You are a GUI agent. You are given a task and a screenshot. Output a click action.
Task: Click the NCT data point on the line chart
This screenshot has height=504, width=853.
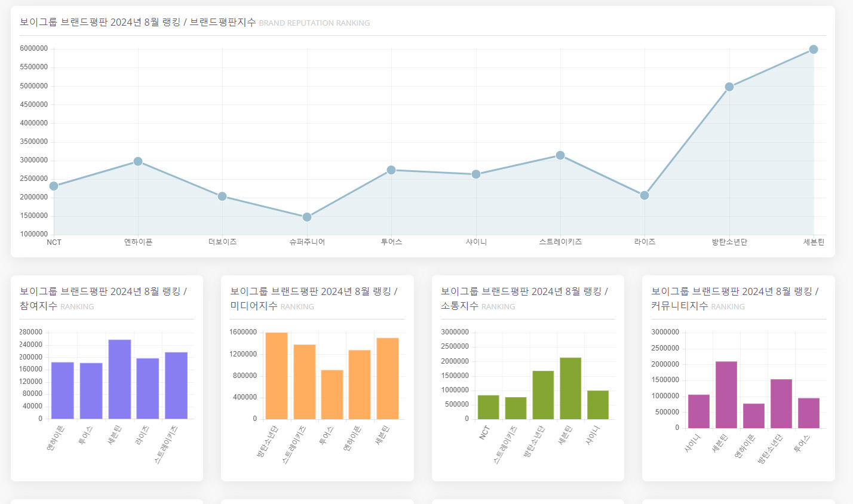pos(54,186)
